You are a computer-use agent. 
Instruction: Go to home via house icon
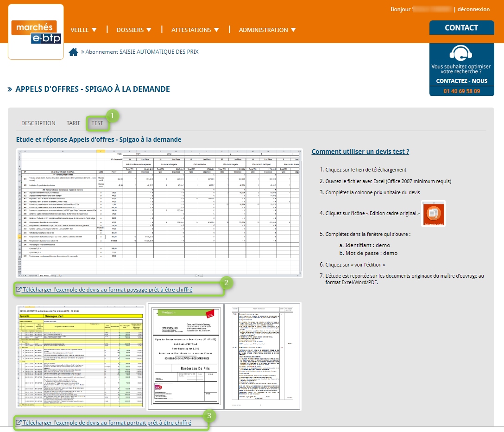coord(73,52)
